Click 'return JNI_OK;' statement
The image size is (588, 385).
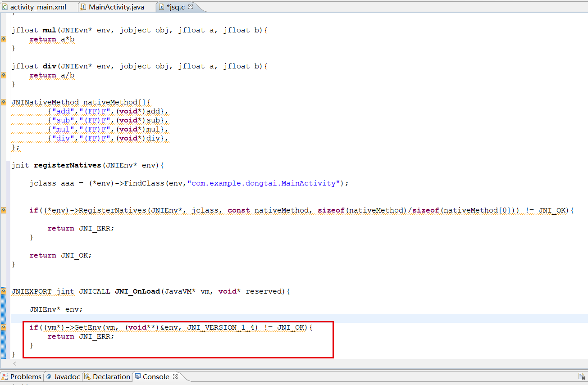click(x=60, y=255)
